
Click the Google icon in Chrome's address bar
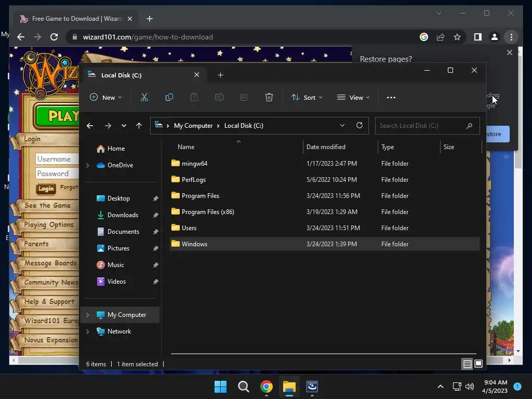[424, 37]
